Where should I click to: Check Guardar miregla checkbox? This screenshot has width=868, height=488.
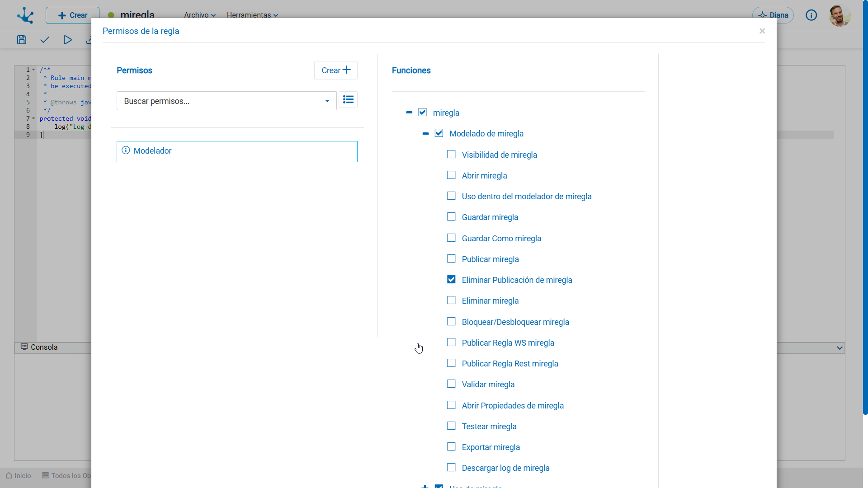point(451,216)
